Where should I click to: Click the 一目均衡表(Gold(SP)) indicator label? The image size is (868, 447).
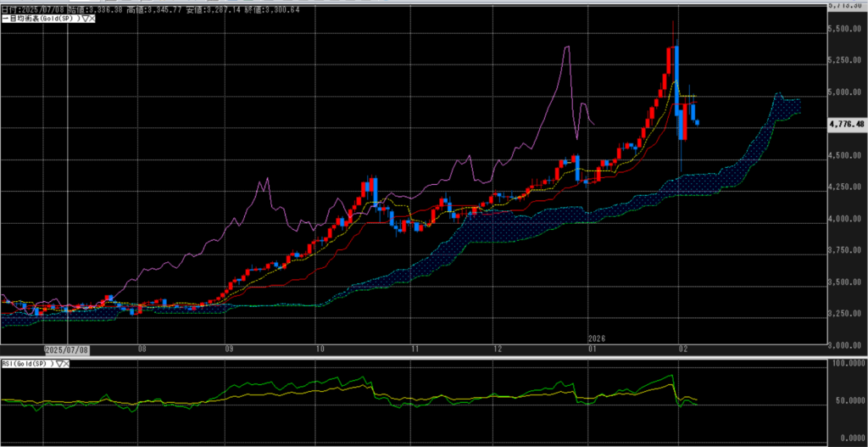39,18
